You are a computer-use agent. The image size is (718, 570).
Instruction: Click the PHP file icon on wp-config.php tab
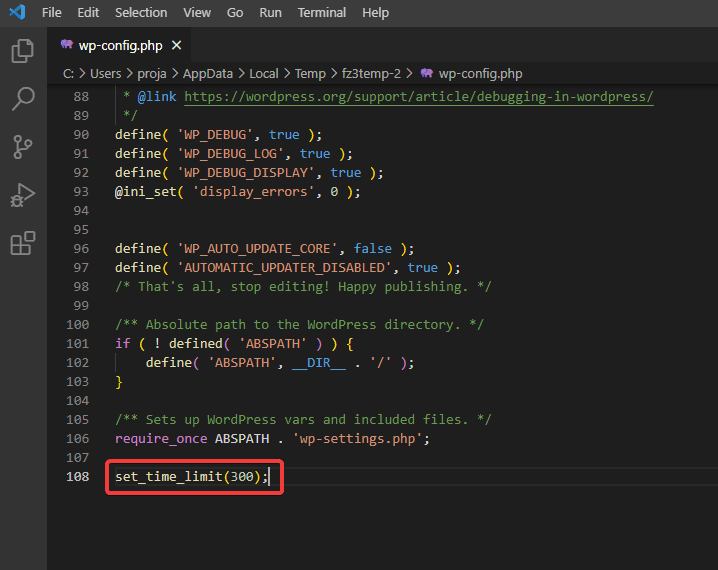coord(67,45)
